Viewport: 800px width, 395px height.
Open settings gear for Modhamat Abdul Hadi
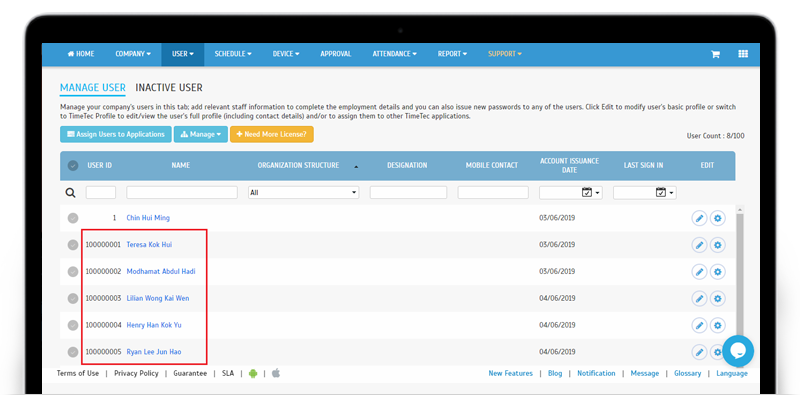tap(717, 271)
